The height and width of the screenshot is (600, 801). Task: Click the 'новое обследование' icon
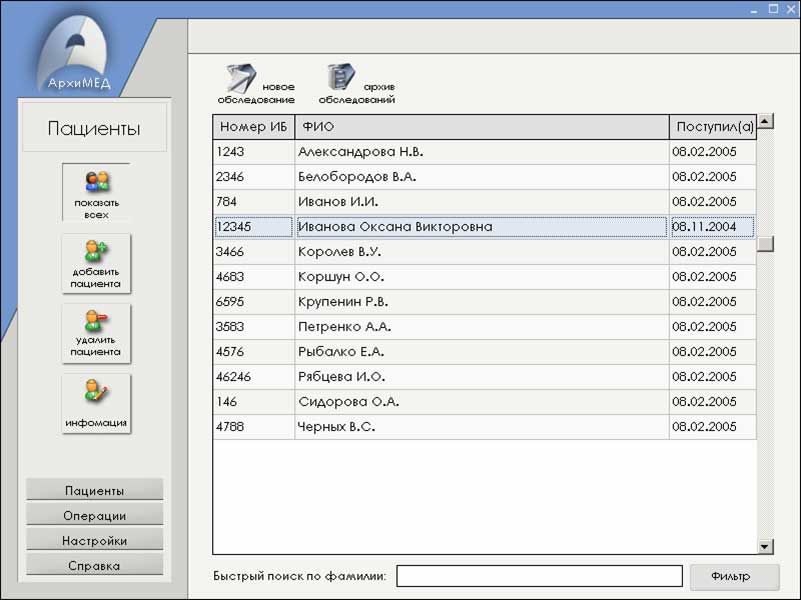[x=243, y=78]
